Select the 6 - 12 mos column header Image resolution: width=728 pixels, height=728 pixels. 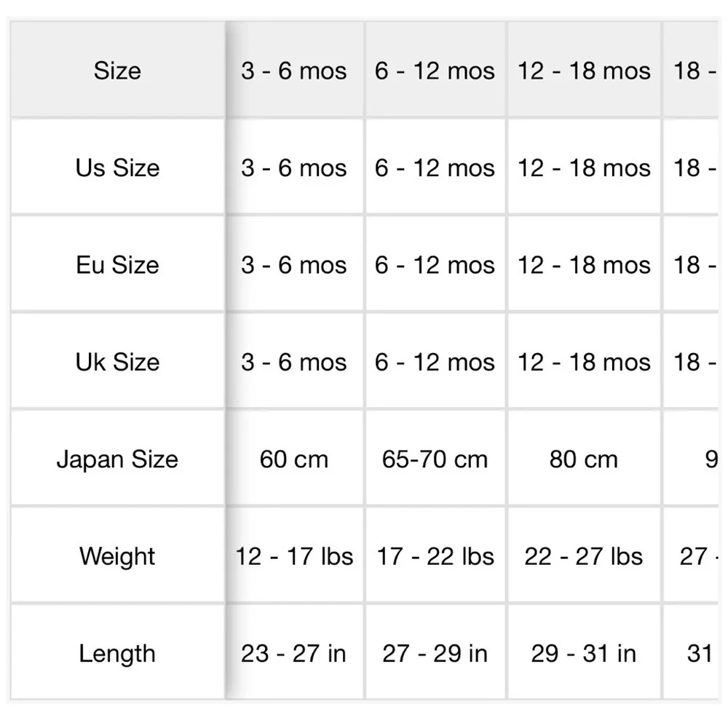click(435, 70)
